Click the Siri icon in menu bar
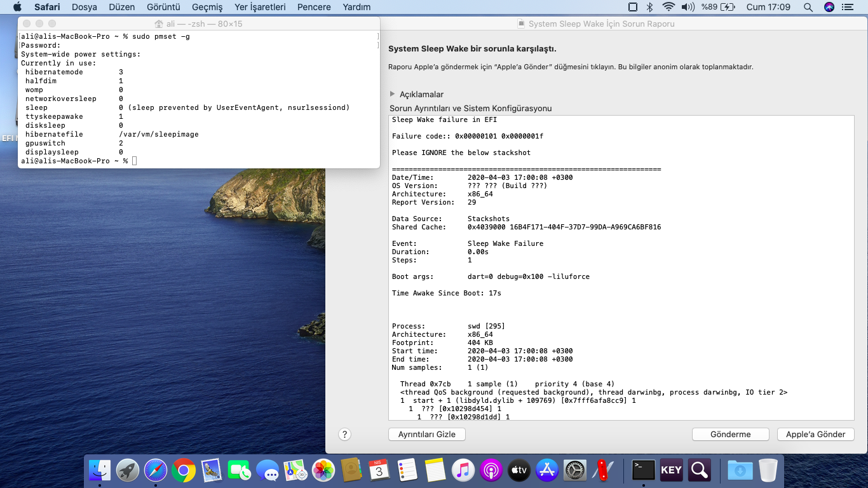This screenshot has width=868, height=488. tap(829, 7)
